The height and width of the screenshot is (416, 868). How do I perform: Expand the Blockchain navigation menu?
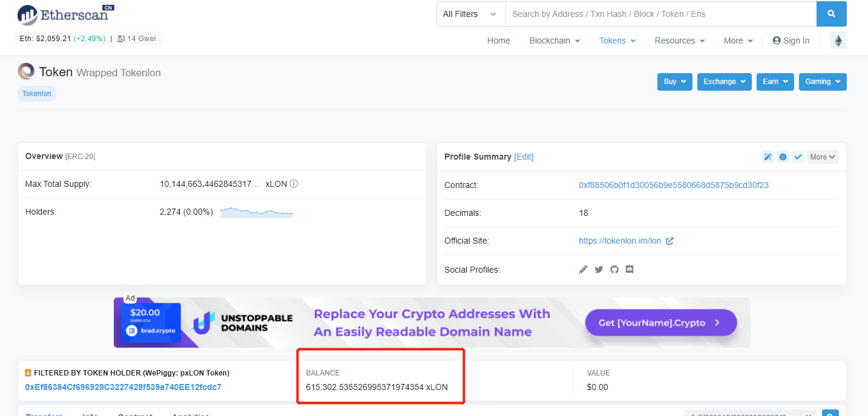(x=554, y=41)
